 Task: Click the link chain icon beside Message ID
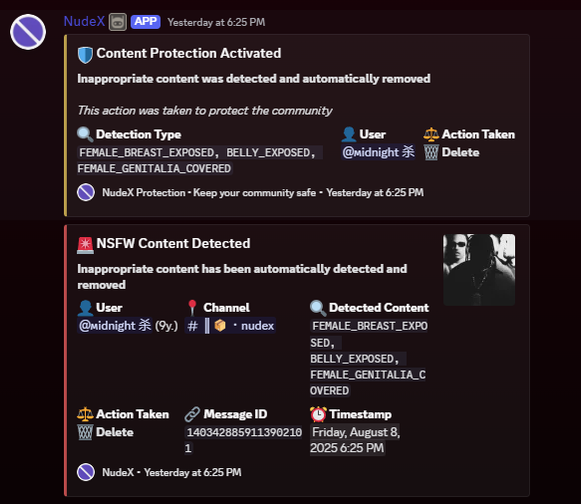(193, 414)
